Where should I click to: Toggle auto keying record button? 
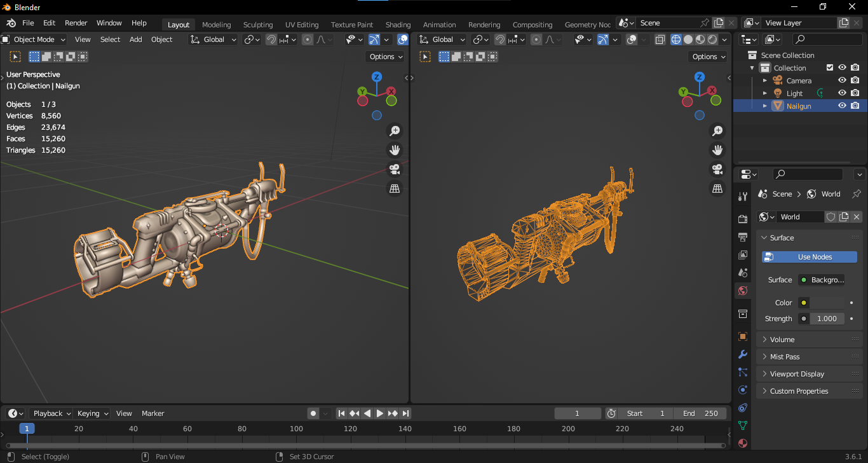pos(313,413)
